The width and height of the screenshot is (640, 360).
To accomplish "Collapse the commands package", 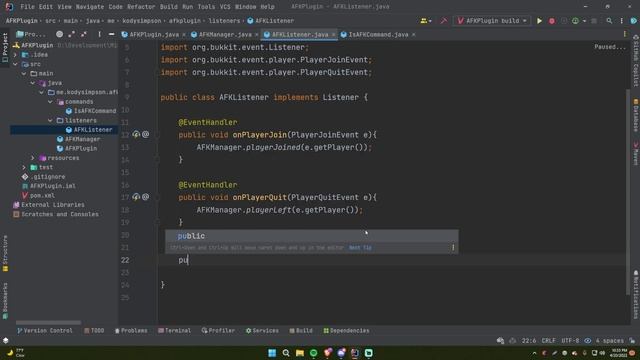I will (x=50, y=102).
